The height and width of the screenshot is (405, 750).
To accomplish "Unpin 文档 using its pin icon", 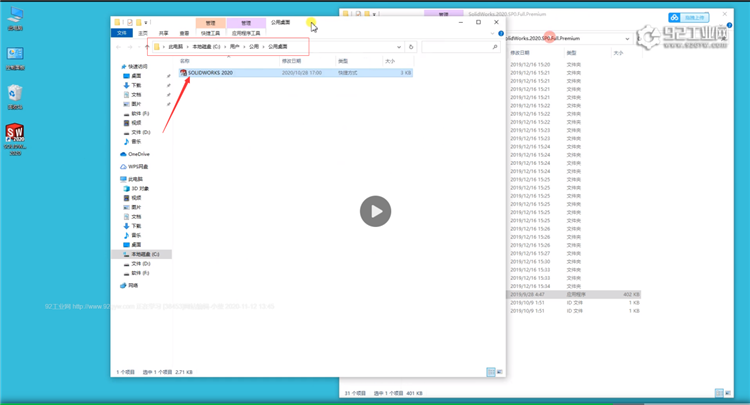I will click(x=168, y=95).
